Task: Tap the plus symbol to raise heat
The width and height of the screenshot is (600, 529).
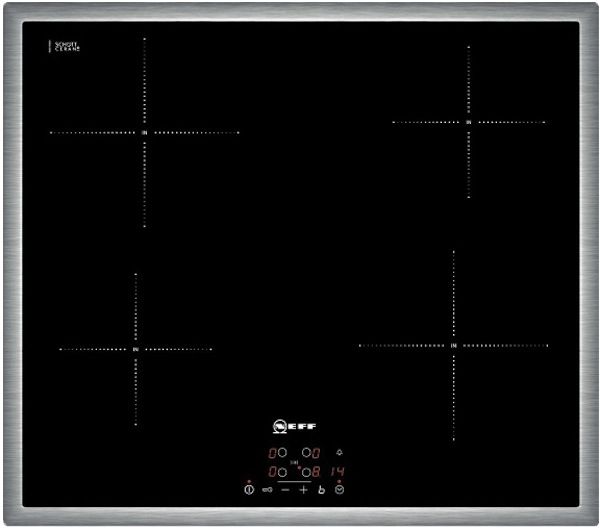Action: (x=303, y=490)
